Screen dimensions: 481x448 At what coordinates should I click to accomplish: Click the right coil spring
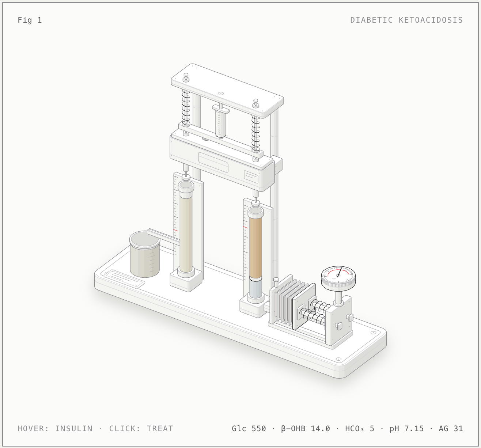(x=256, y=132)
